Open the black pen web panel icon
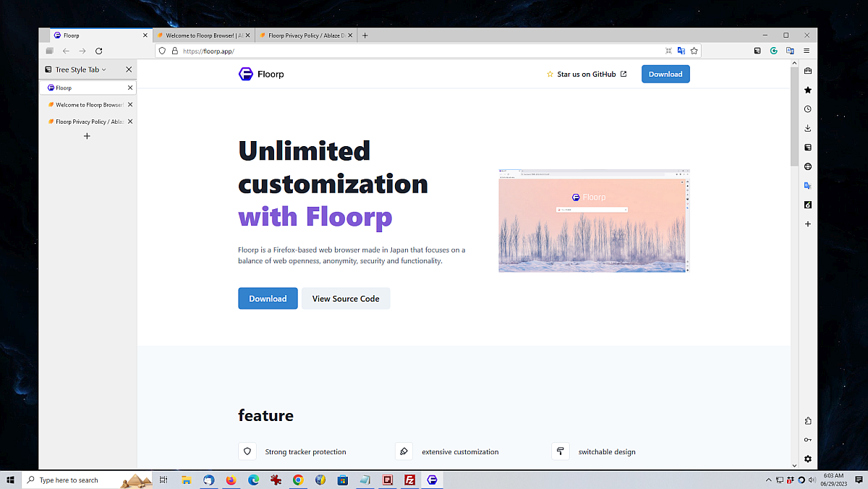Viewport: 868px width, 489px height. [x=808, y=205]
